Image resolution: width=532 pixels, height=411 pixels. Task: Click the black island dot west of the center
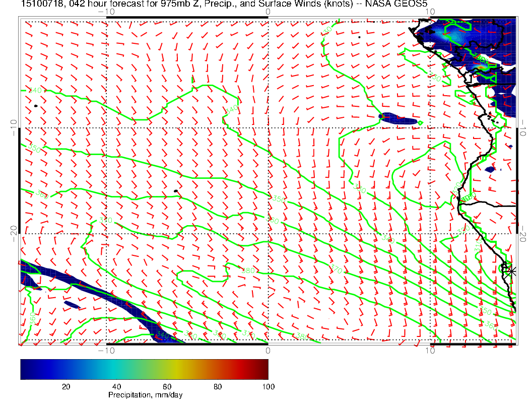pyautogui.click(x=175, y=191)
